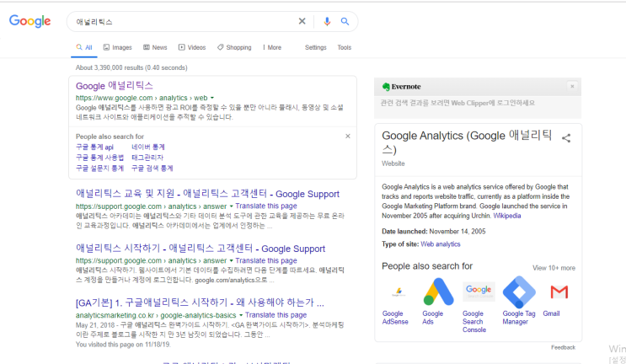Open Google Ads logo icon
This screenshot has height=364, width=626.
(x=438, y=292)
